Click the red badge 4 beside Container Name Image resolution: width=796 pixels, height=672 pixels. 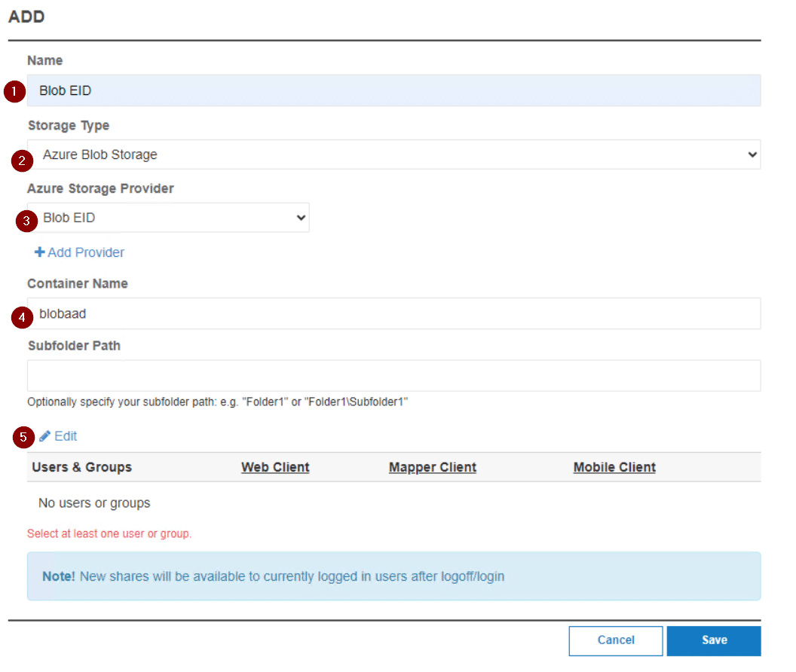point(21,317)
